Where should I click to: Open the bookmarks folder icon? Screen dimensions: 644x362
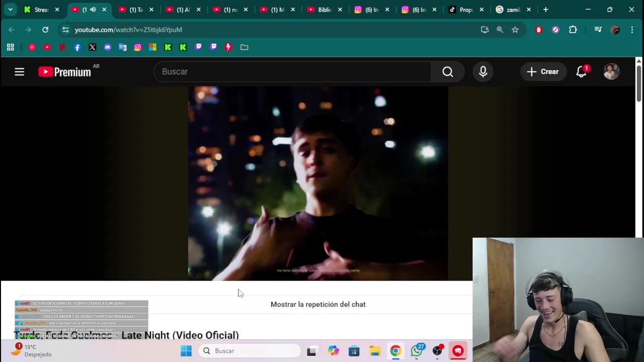tap(244, 47)
